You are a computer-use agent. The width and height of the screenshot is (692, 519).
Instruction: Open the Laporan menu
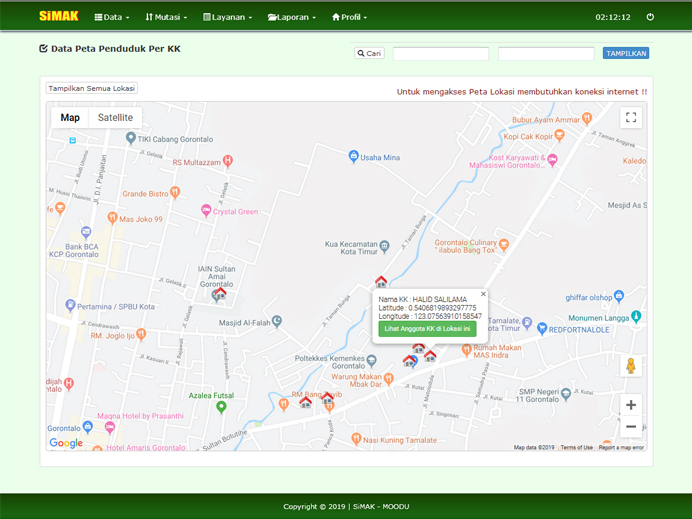coord(291,17)
